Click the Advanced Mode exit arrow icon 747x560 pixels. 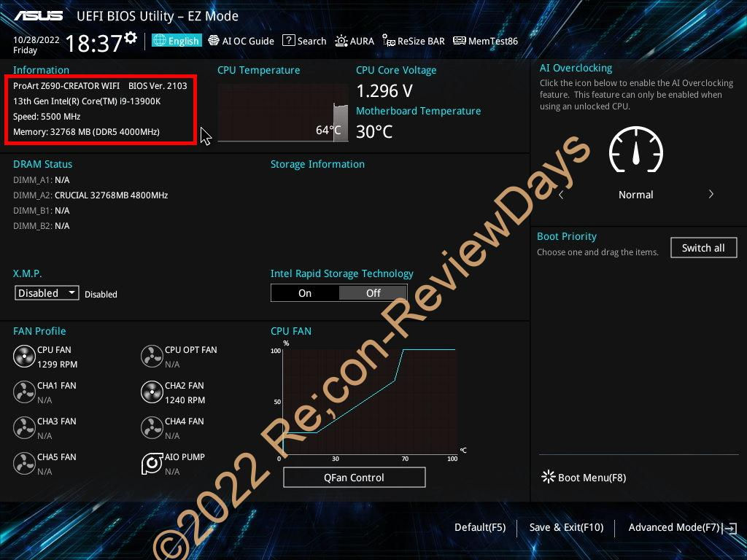730,528
